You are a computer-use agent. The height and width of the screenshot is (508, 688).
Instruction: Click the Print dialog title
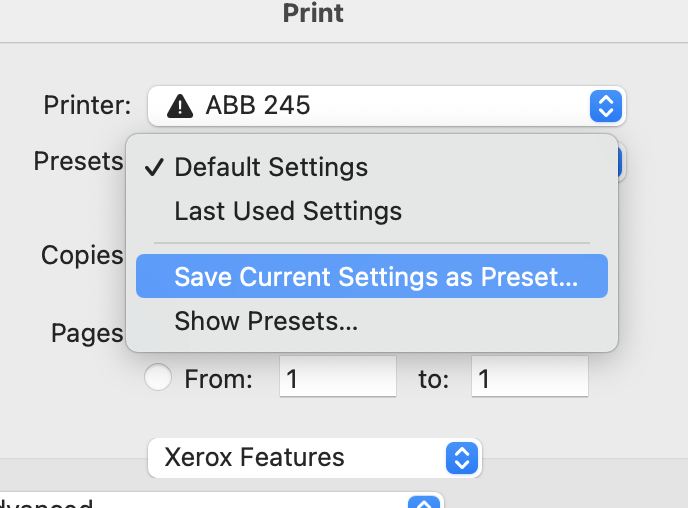click(313, 13)
